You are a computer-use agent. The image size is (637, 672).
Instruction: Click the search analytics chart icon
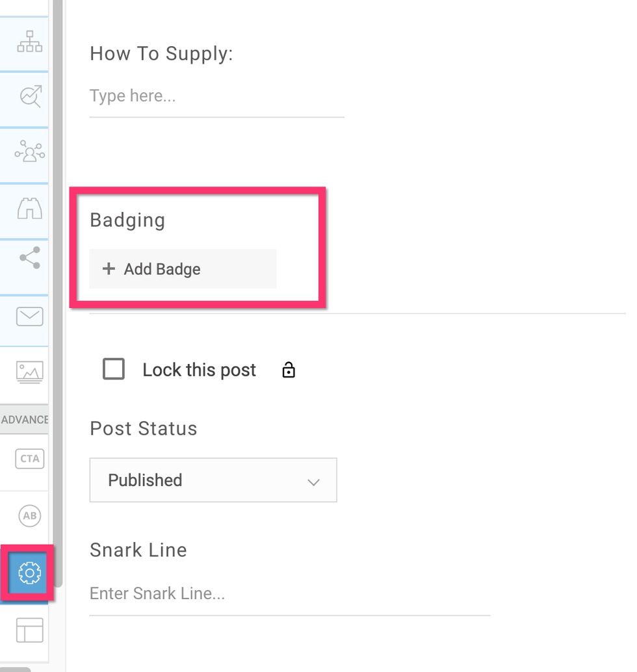(x=30, y=96)
